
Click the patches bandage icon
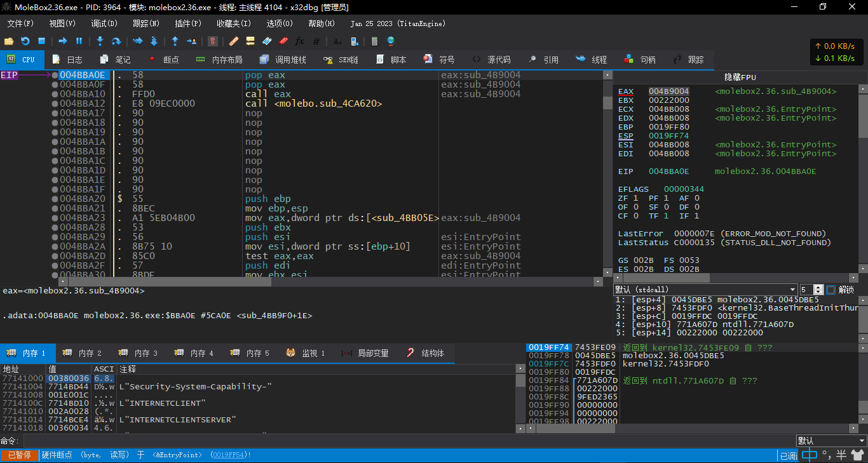233,41
